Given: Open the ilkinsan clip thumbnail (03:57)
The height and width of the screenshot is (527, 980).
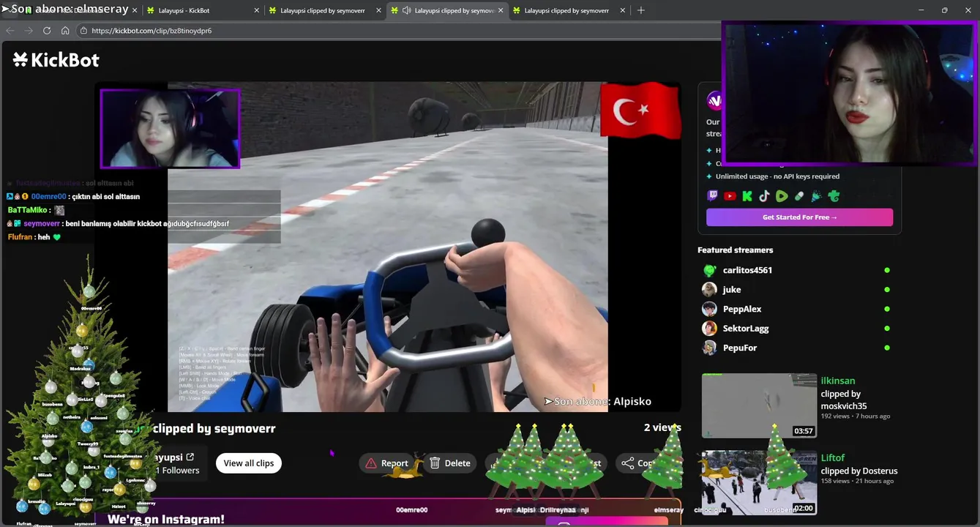Looking at the screenshot, I should pyautogui.click(x=759, y=405).
